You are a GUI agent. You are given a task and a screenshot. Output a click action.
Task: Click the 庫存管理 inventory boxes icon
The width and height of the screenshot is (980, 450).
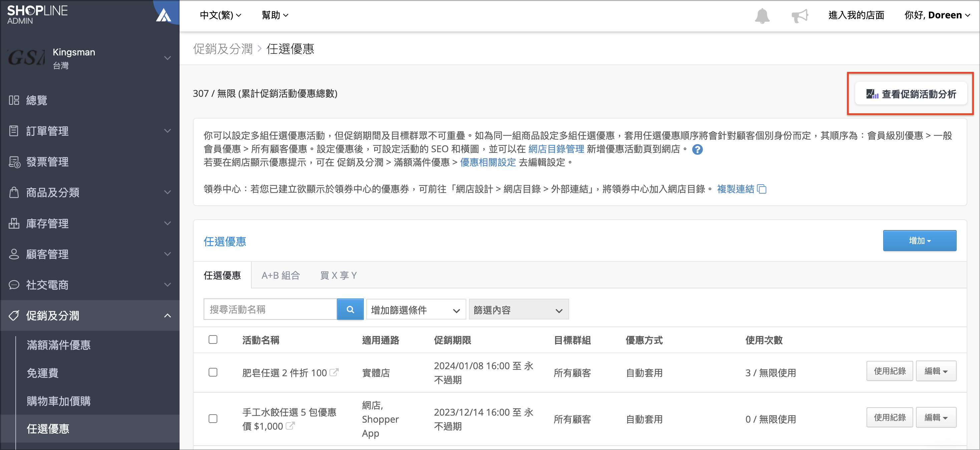pyautogui.click(x=14, y=223)
